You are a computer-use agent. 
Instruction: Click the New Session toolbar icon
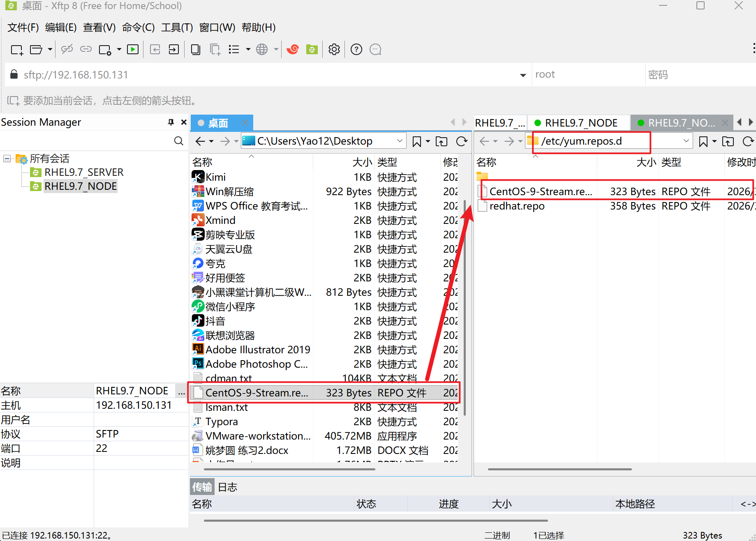pos(16,50)
